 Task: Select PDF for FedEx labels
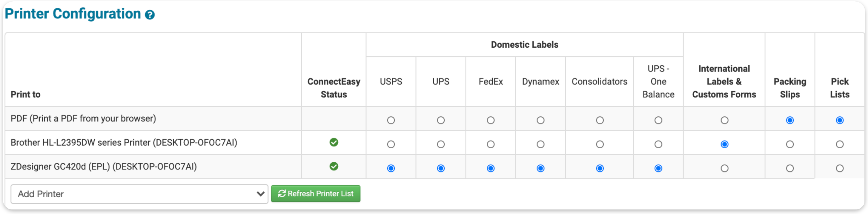click(x=490, y=120)
